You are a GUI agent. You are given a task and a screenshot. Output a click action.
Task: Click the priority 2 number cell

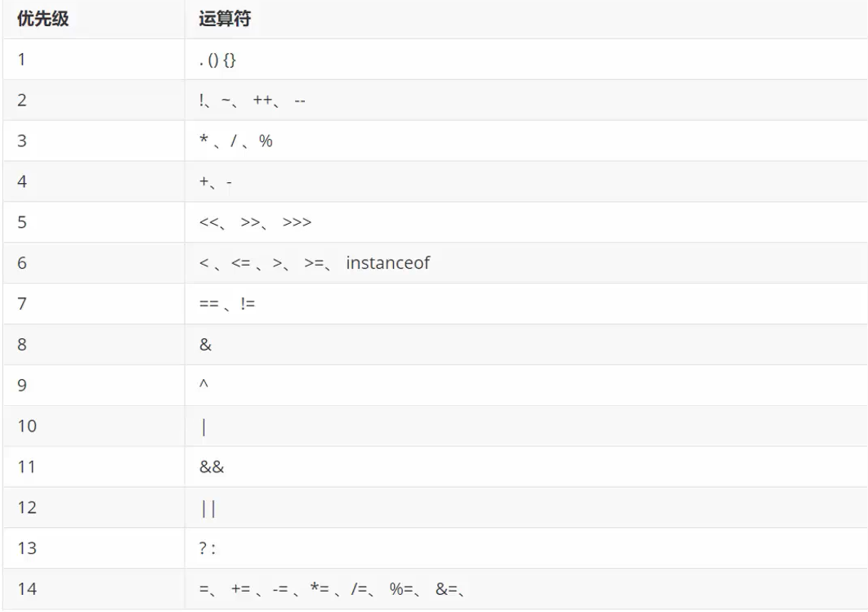coord(23,101)
